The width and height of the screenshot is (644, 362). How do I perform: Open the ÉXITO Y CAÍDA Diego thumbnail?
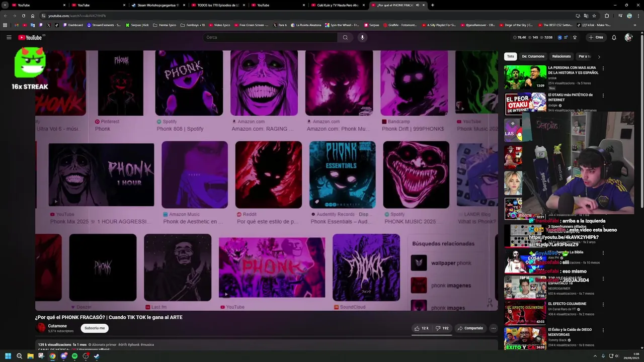tap(525, 338)
